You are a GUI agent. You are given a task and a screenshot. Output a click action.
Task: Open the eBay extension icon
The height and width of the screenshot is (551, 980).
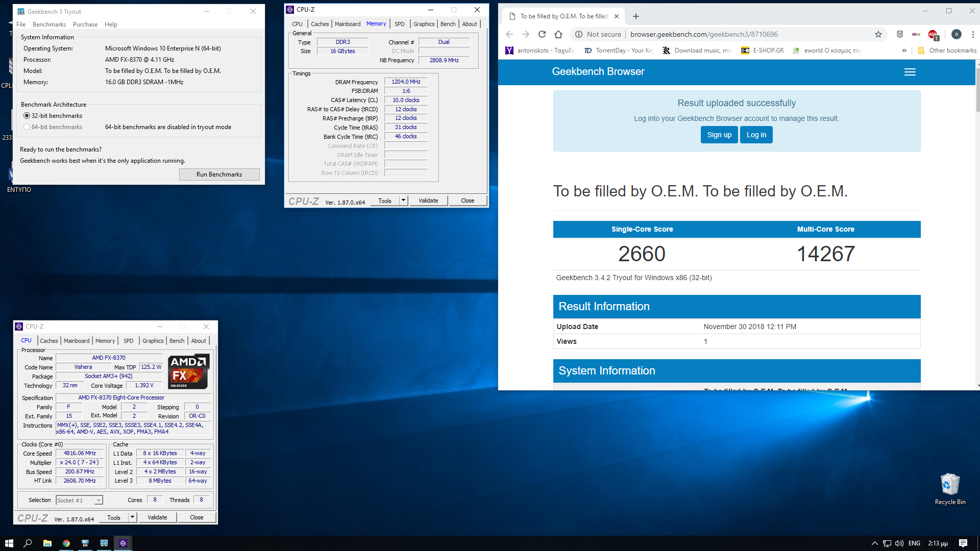tap(916, 34)
